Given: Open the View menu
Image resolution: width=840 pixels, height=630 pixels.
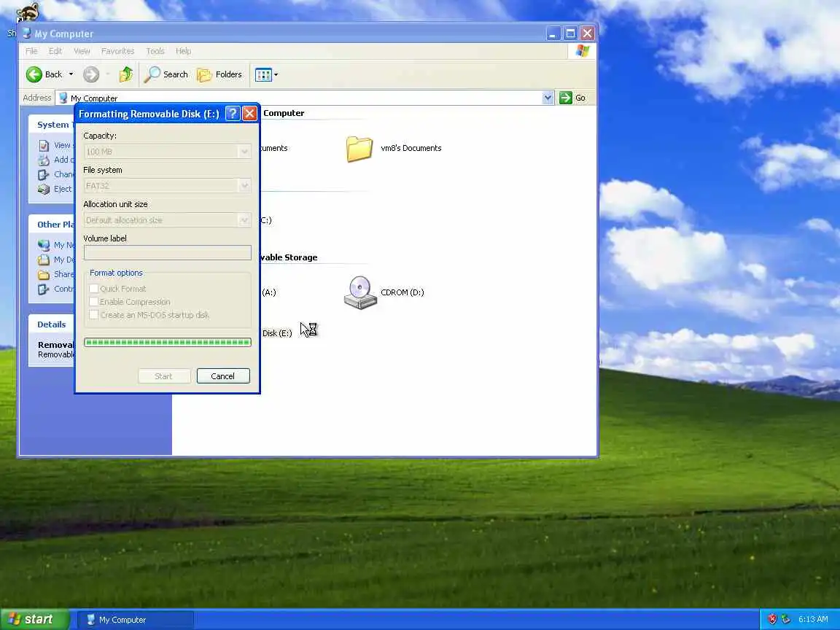Looking at the screenshot, I should point(82,51).
